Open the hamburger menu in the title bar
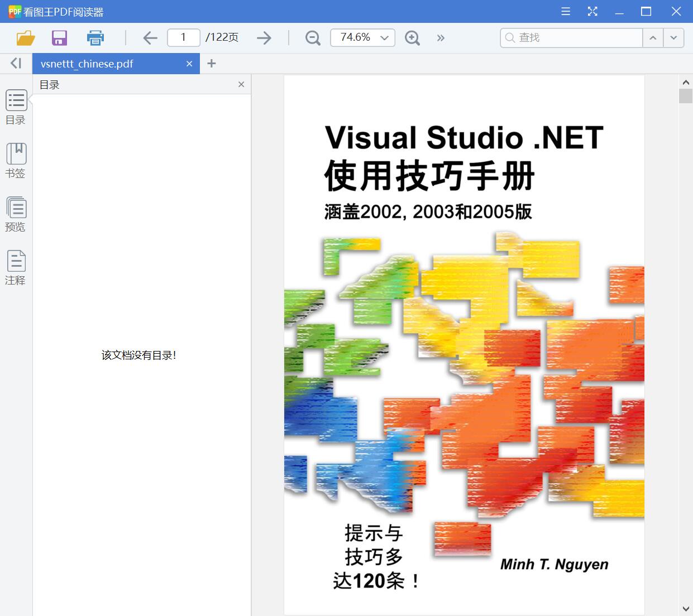Screen dimensions: 693x616 click(x=565, y=11)
